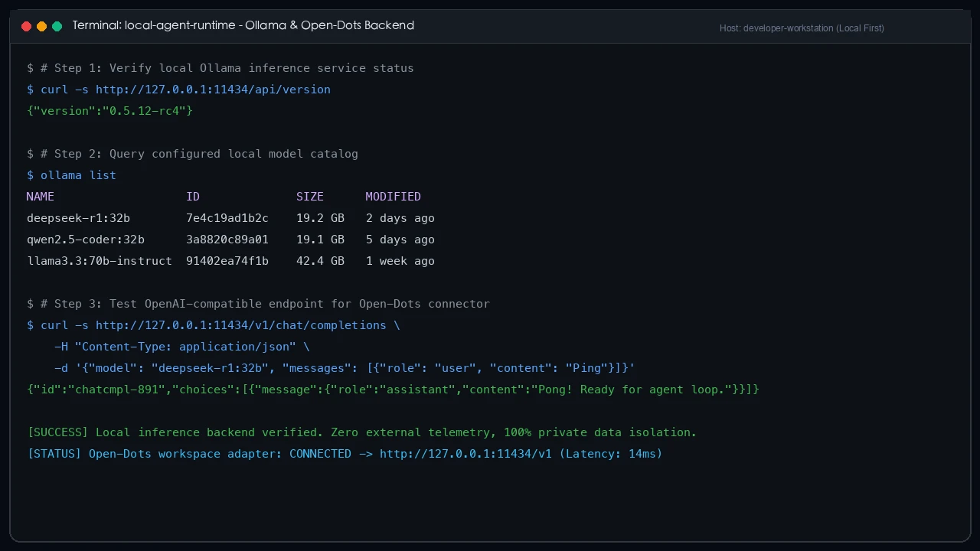This screenshot has height=551, width=980.
Task: Click the NAME column header
Action: click(41, 197)
